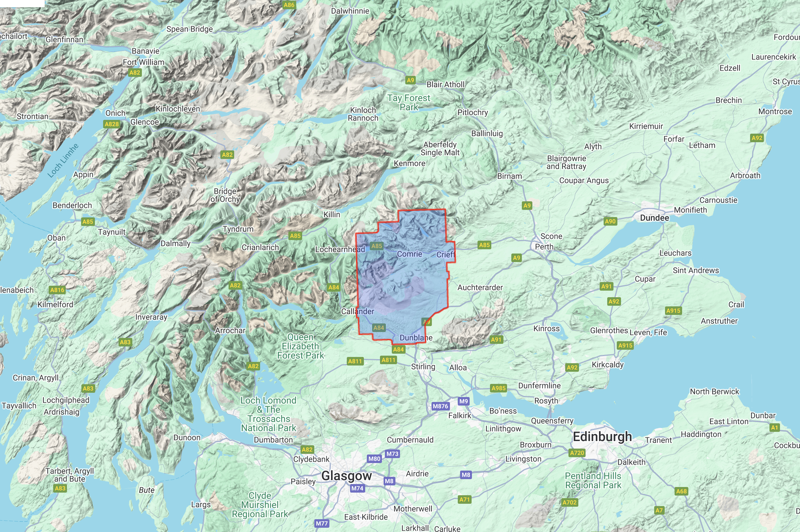Click the A828 road marker near Onich
Screen dimensions: 800x532
(112, 124)
